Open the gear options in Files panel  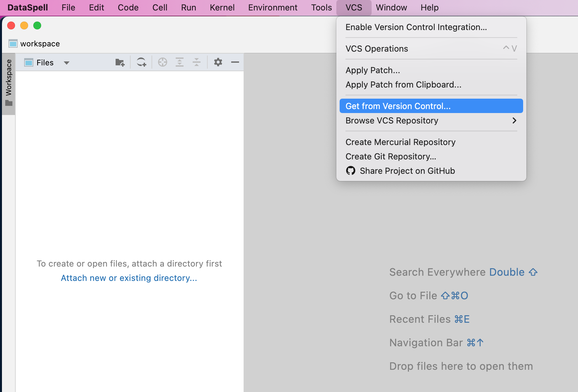click(218, 62)
